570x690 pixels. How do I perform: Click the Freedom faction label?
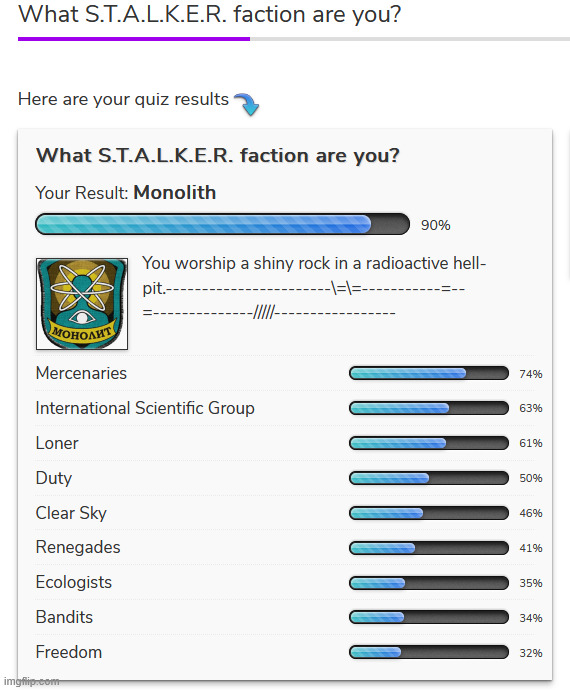click(x=69, y=652)
